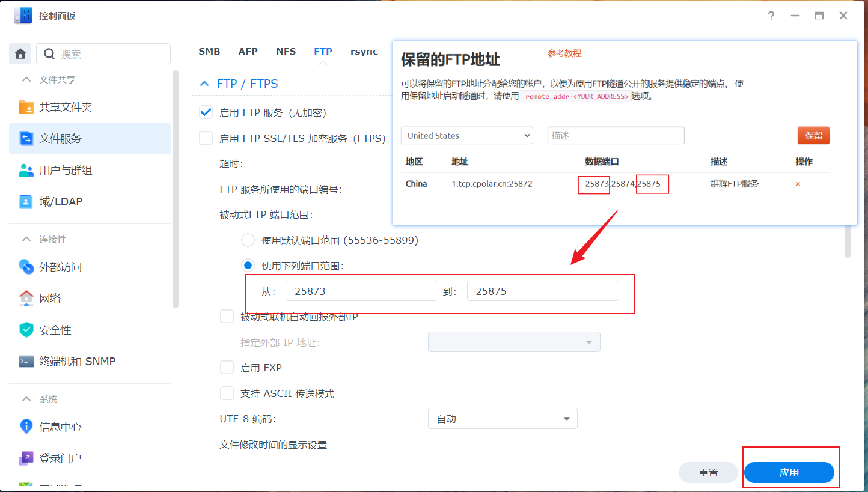The width and height of the screenshot is (868, 492).
Task: Maximize the Control Panel window
Action: point(819,16)
